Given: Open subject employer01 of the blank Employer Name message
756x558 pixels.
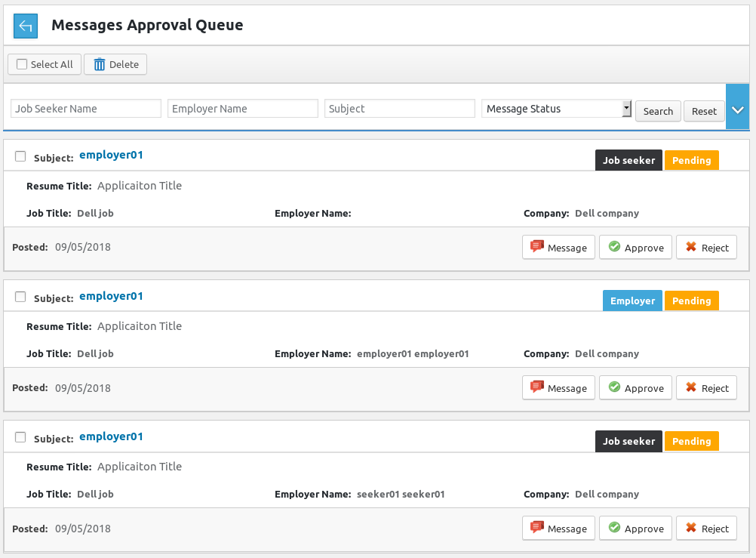Looking at the screenshot, I should coord(111,155).
